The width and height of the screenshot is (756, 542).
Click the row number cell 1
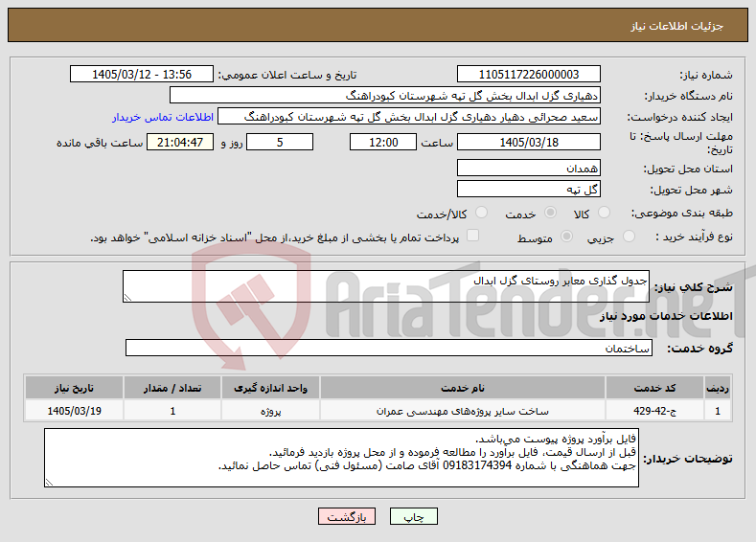pos(718,411)
